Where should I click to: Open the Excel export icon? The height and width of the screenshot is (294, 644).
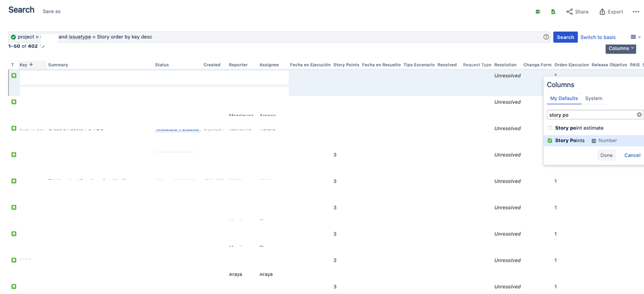(538, 12)
